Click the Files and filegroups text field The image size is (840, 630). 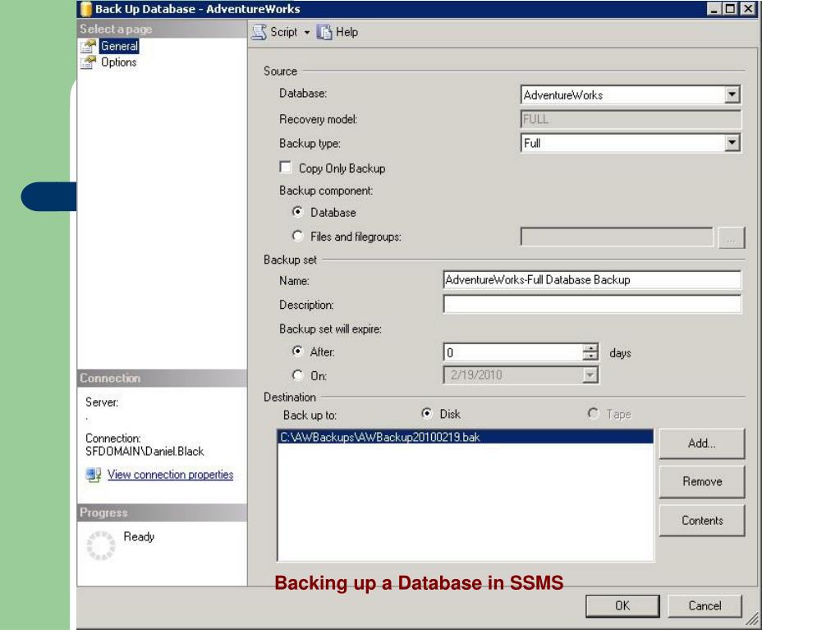pyautogui.click(x=617, y=237)
